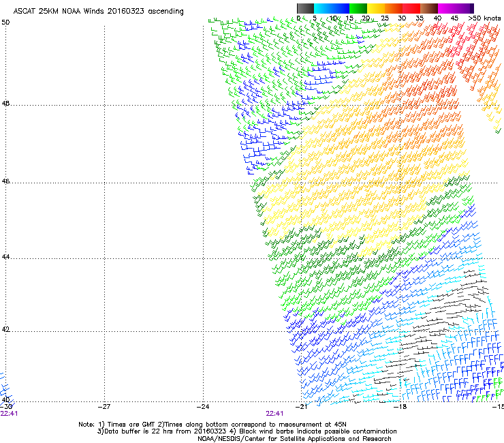Viewport: 504px width, 443px height.
Task: Click the latitude axis label '48'
Action: click(x=5, y=104)
